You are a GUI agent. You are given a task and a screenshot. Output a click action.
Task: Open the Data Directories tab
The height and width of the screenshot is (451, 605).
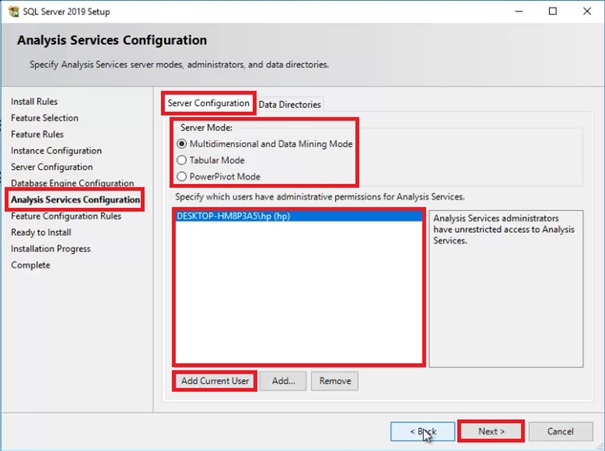pos(289,105)
